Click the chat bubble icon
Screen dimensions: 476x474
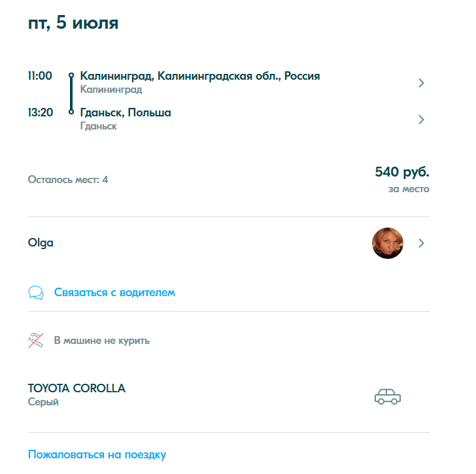click(x=36, y=292)
